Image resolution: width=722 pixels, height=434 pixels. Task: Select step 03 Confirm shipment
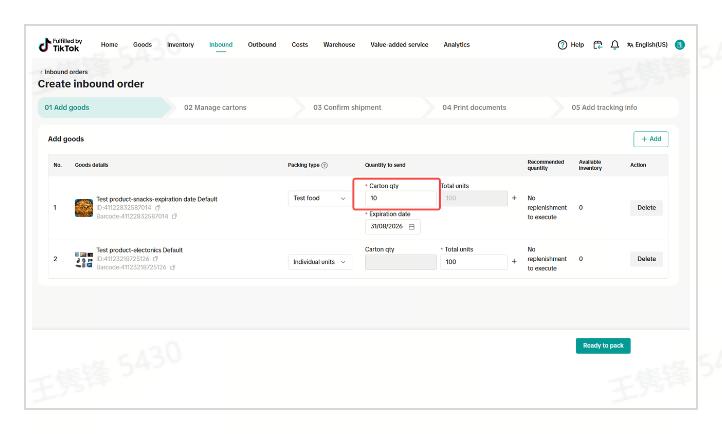(x=347, y=107)
